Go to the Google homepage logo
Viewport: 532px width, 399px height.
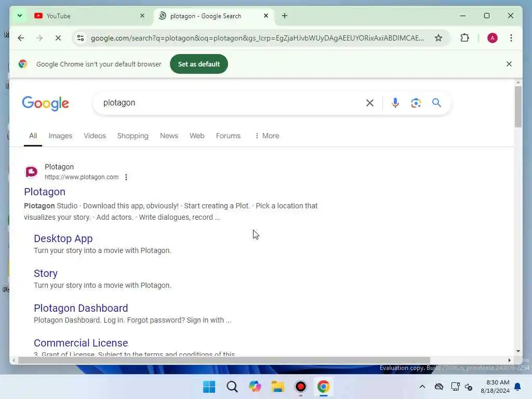coord(46,103)
